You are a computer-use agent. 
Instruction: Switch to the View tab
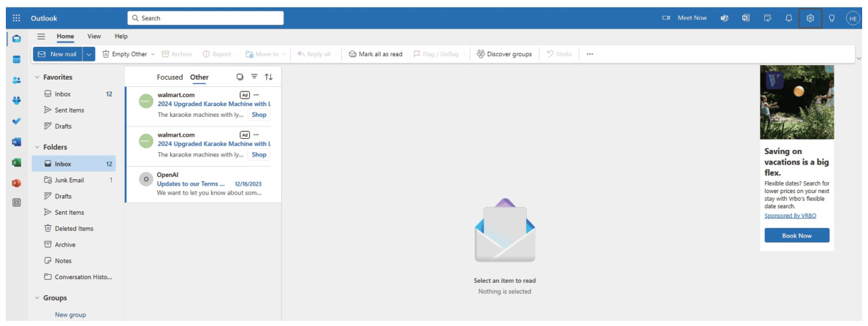click(x=94, y=37)
